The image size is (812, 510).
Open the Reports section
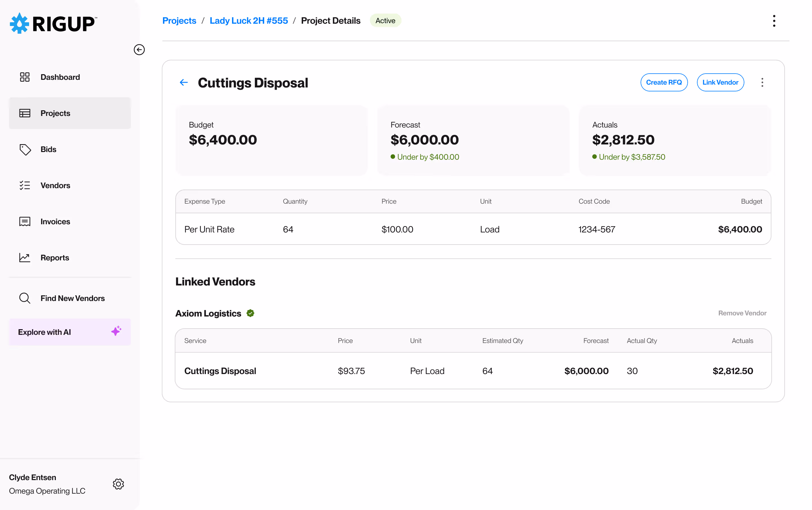pyautogui.click(x=70, y=258)
